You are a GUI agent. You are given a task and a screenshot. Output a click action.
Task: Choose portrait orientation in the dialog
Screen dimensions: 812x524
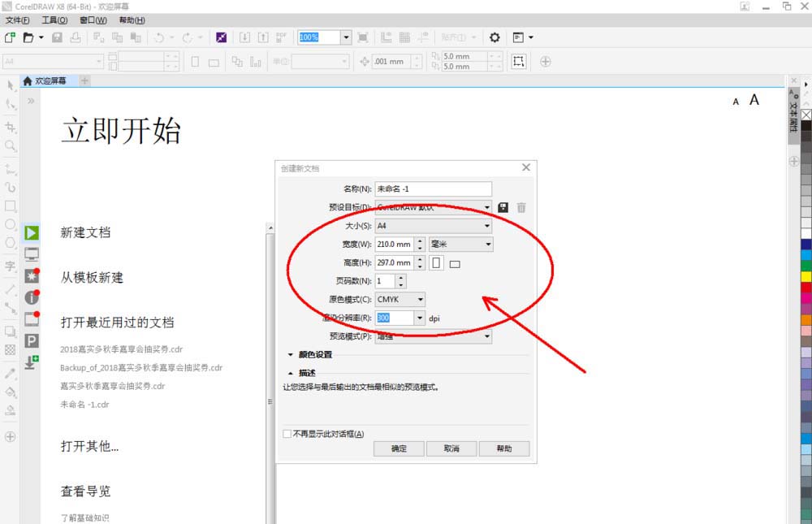(x=437, y=262)
